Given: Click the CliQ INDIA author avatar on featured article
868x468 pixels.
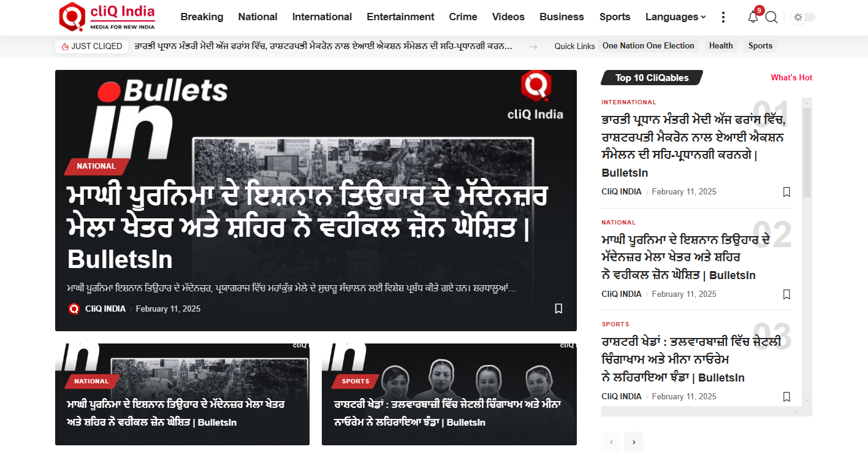Looking at the screenshot, I should coord(74,309).
